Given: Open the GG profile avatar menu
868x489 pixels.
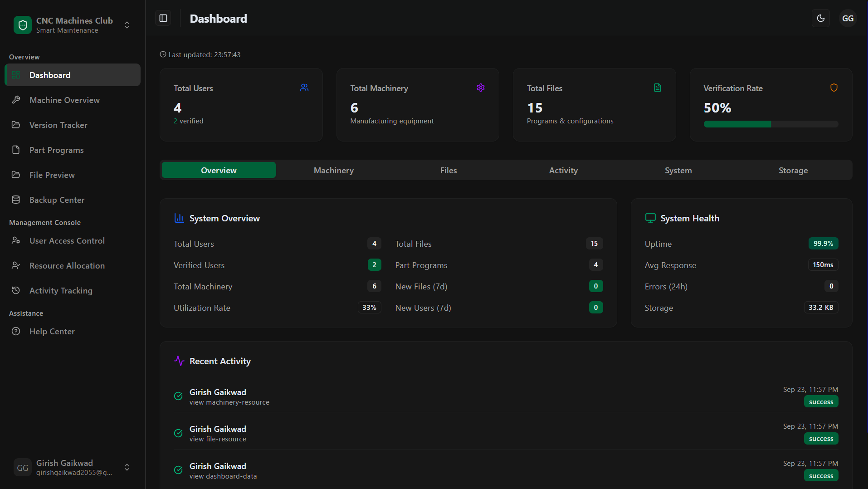Looking at the screenshot, I should 847,18.
